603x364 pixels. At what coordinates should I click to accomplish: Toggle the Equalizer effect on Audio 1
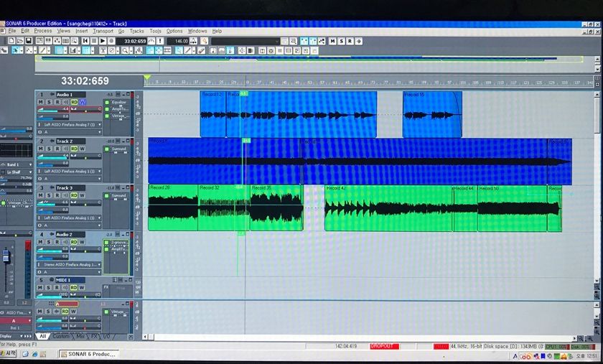click(x=107, y=103)
